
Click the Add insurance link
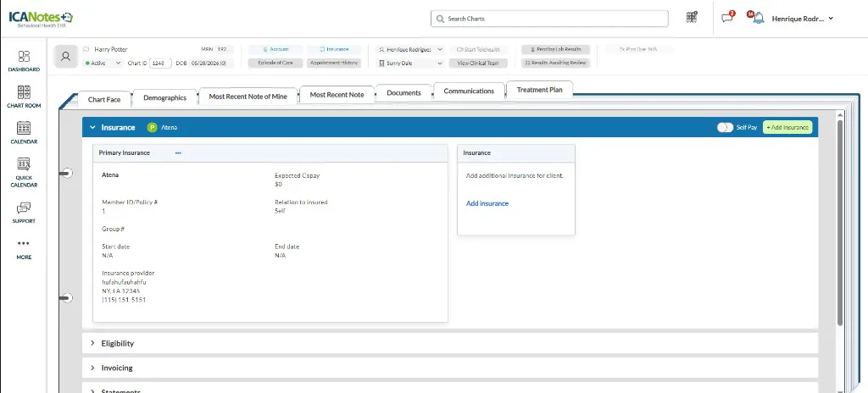(487, 203)
